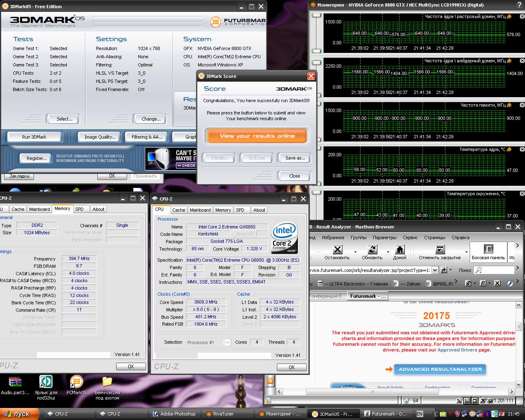This screenshot has height=420, width=525.
Task: Open the Сервис menu in Maxthon
Action: (410, 237)
